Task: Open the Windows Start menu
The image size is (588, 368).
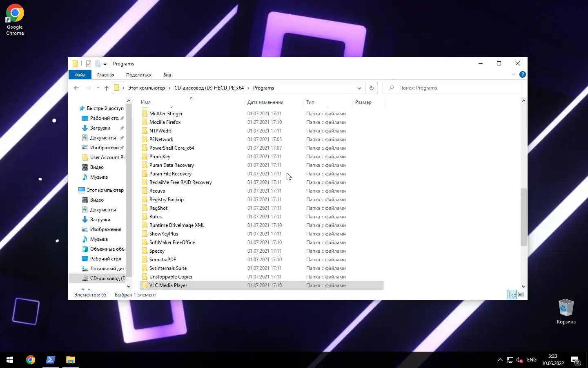Action: (x=10, y=360)
